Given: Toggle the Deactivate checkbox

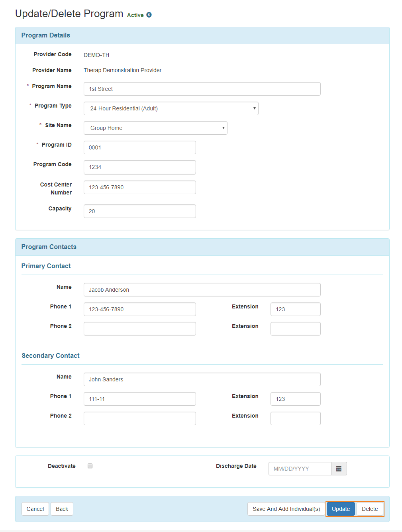Looking at the screenshot, I should click(x=90, y=466).
